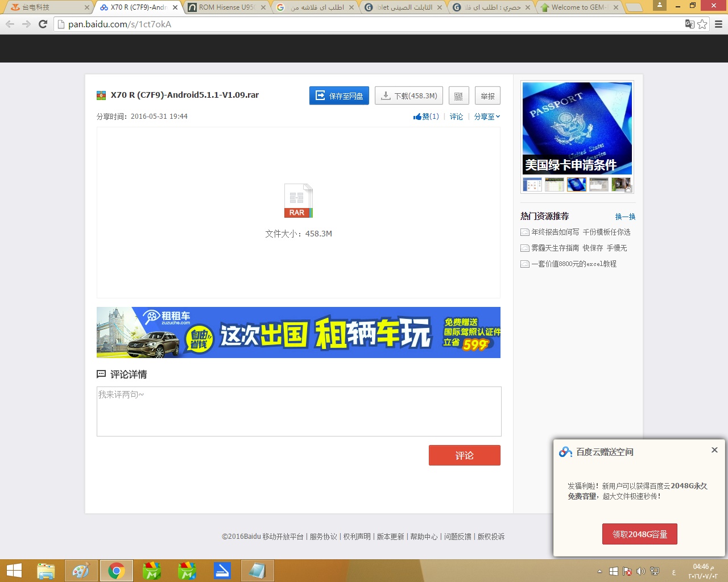Click the 服务协议 footer link

(323, 537)
